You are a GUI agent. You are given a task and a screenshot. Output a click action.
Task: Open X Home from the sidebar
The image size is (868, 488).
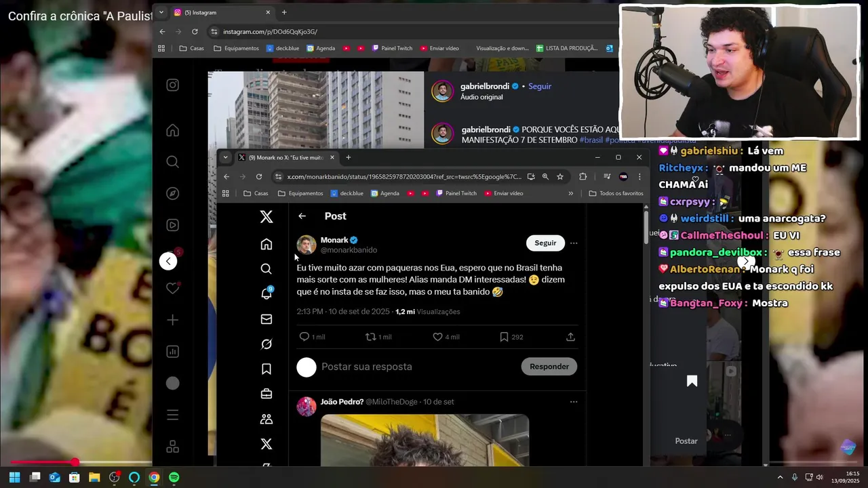(x=267, y=244)
